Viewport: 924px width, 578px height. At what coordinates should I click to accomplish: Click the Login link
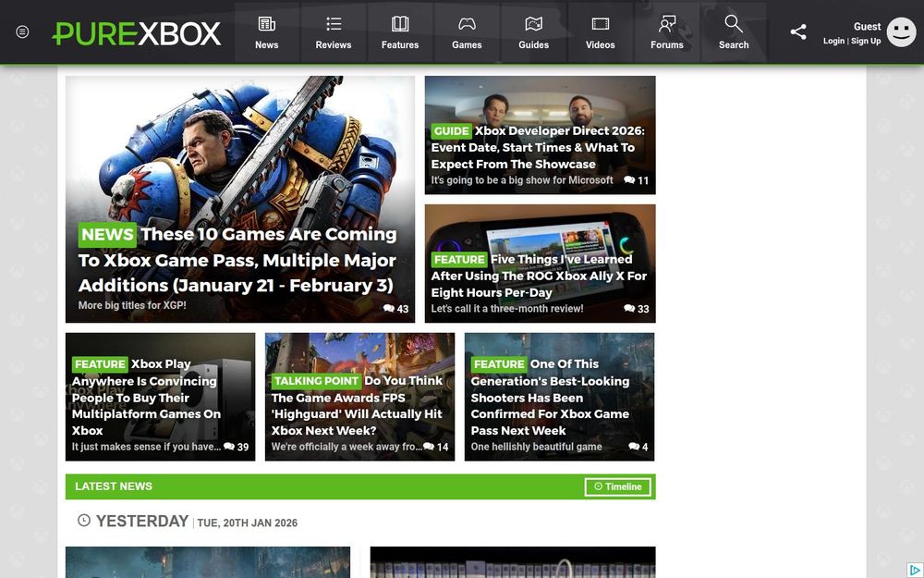coord(833,41)
